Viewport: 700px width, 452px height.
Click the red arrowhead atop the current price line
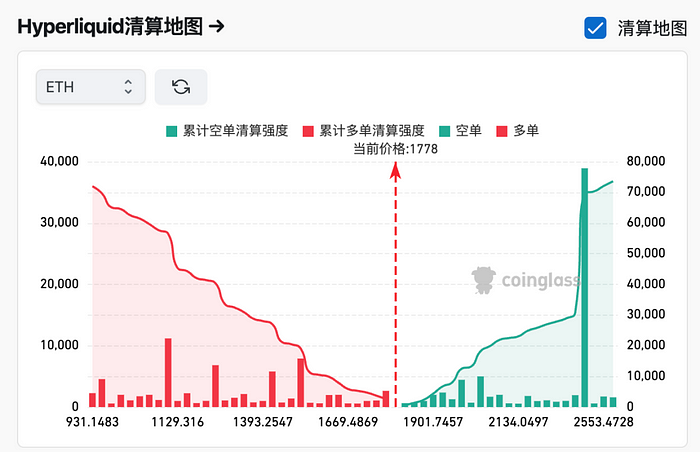(x=396, y=170)
